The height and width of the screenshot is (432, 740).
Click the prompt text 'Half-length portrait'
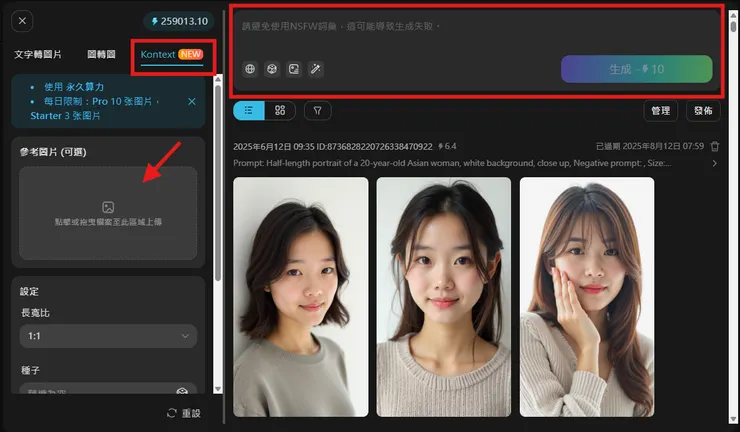point(303,163)
